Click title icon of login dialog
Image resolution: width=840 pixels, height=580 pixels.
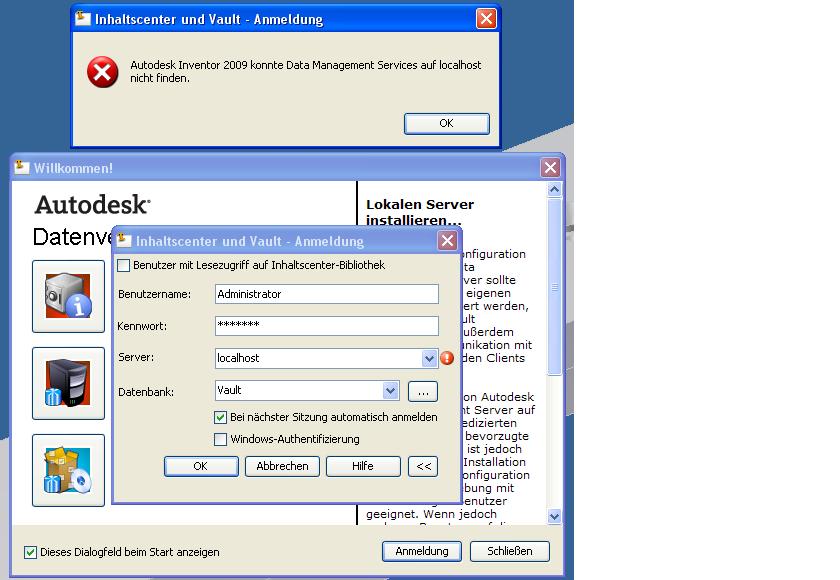tap(124, 240)
